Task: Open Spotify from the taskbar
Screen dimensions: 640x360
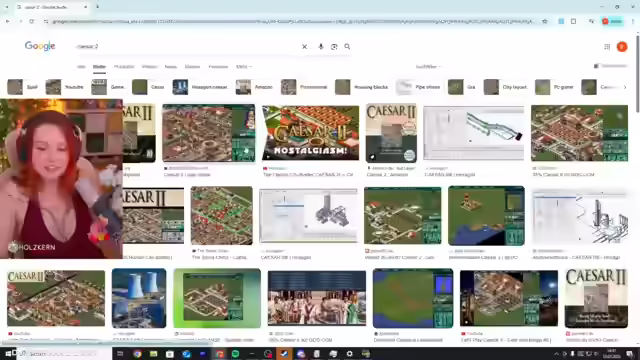Action: (x=235, y=354)
